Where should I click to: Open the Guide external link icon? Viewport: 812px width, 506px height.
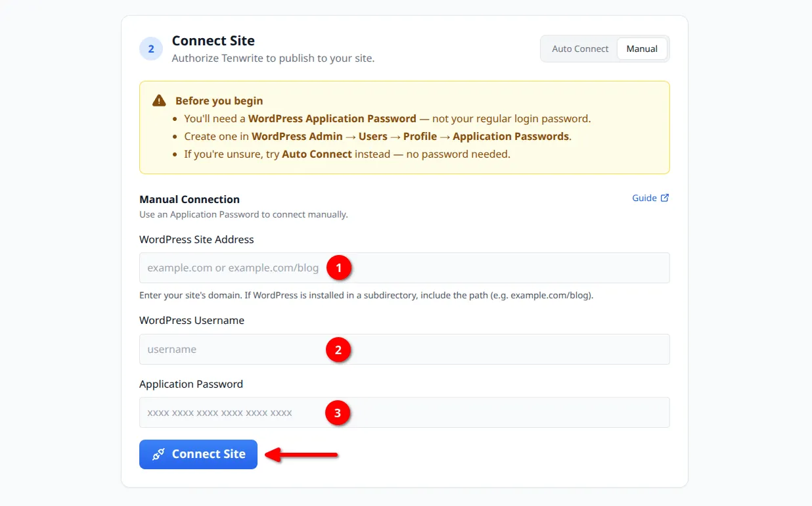click(x=665, y=197)
